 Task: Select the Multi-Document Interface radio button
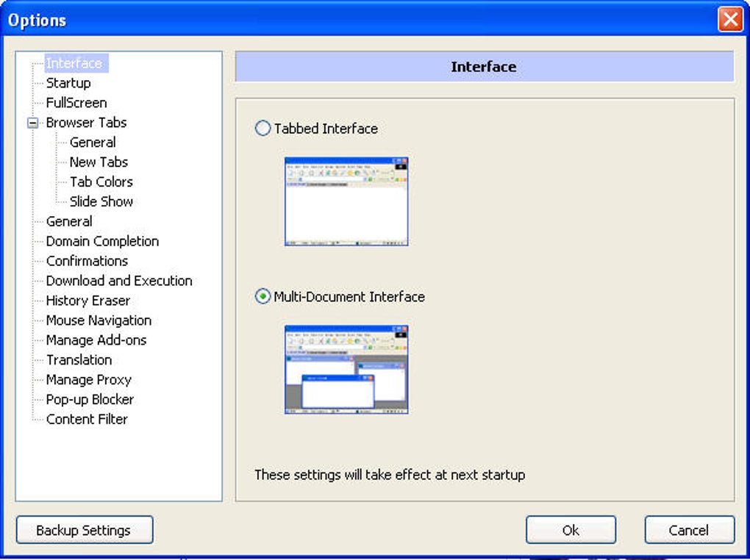coord(262,296)
